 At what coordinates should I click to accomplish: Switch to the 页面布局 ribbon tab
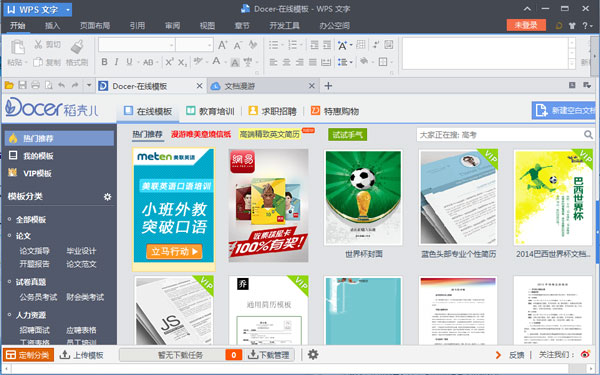(x=95, y=26)
